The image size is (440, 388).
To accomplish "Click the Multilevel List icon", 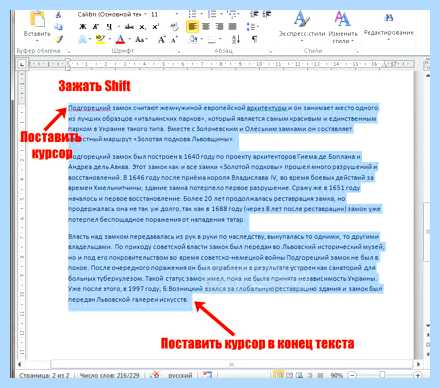I will tap(231, 14).
